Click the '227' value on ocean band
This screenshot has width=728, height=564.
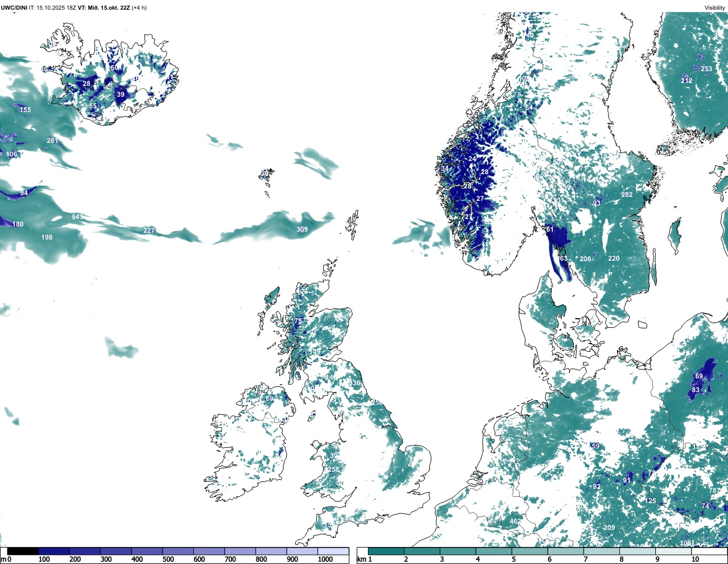coord(149,230)
